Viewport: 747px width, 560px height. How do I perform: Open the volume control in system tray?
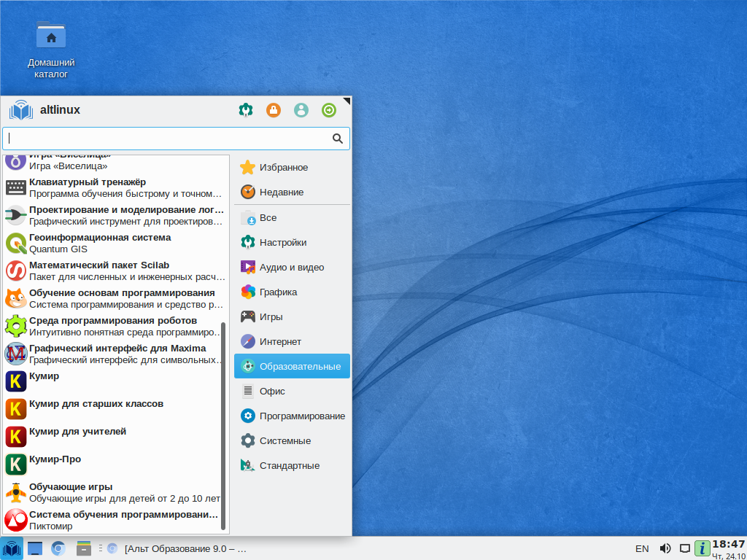[x=665, y=548]
